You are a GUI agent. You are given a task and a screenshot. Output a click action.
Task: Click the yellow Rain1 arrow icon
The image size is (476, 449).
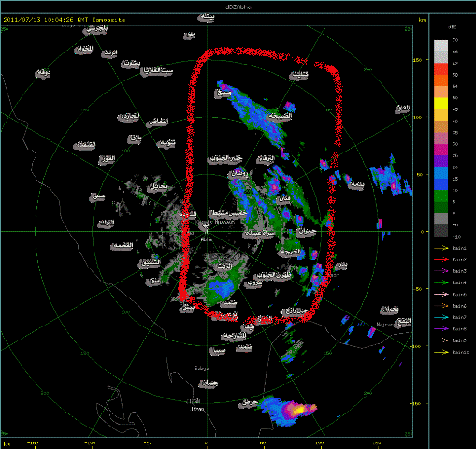441,248
